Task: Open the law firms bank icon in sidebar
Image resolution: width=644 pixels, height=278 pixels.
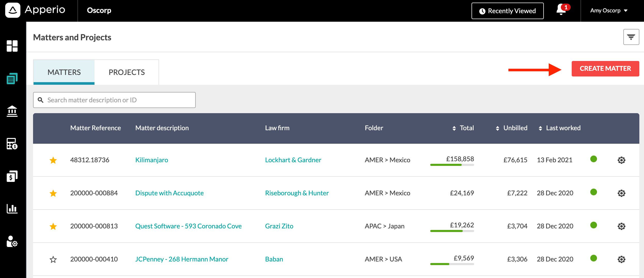Action: point(12,111)
